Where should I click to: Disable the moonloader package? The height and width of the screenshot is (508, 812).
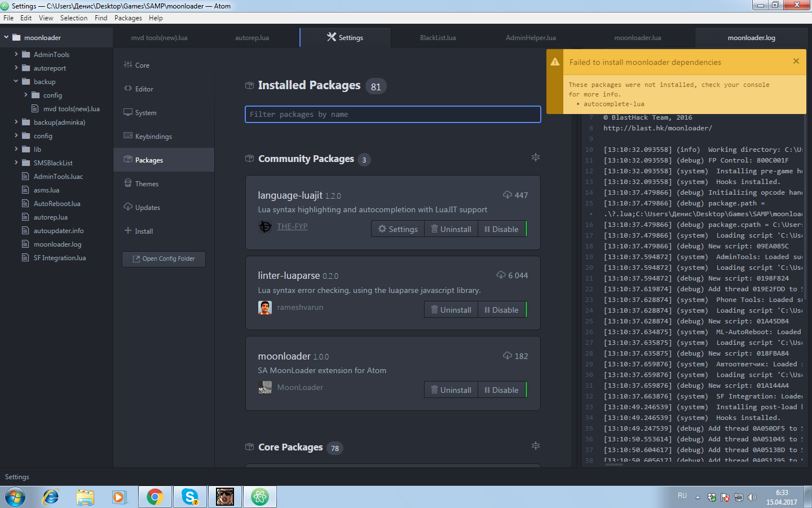click(502, 390)
